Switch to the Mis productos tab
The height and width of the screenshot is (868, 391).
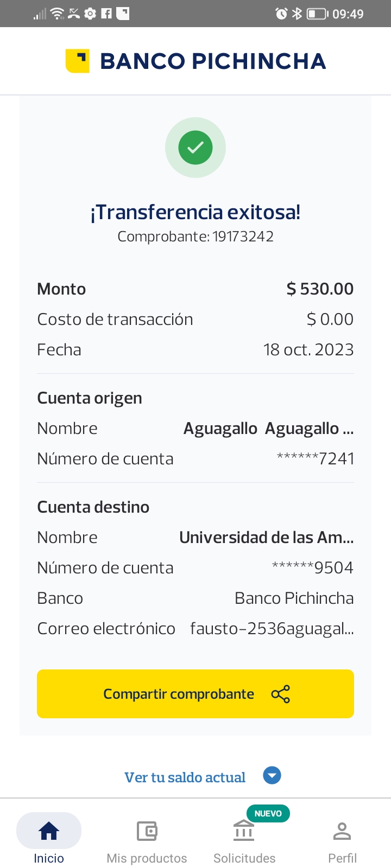point(147,858)
